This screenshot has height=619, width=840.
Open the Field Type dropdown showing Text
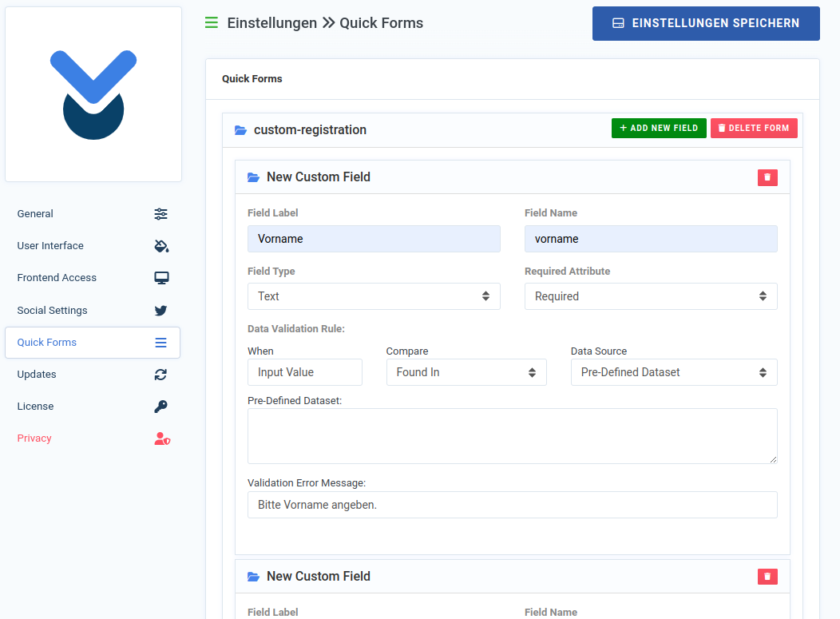(374, 296)
